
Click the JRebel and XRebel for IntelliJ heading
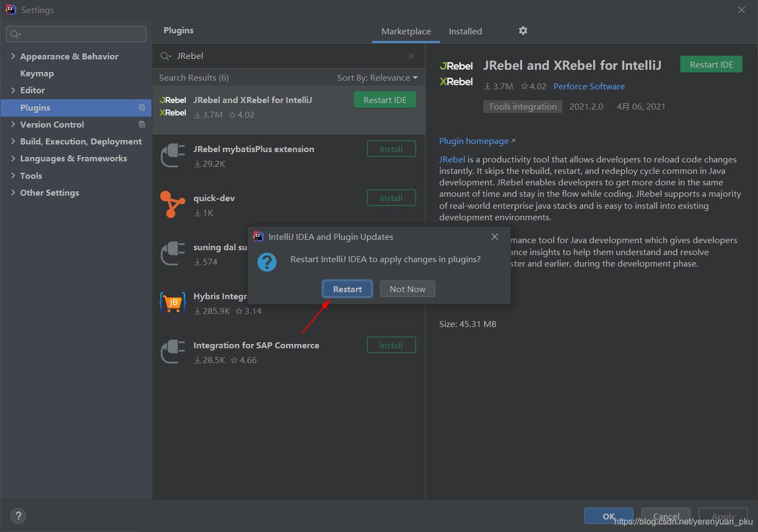(x=572, y=65)
